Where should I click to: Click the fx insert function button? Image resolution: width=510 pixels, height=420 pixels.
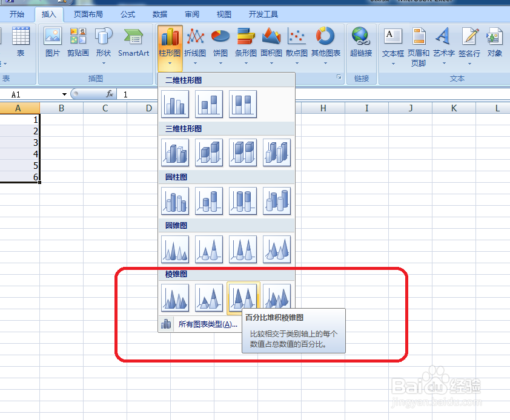(110, 94)
